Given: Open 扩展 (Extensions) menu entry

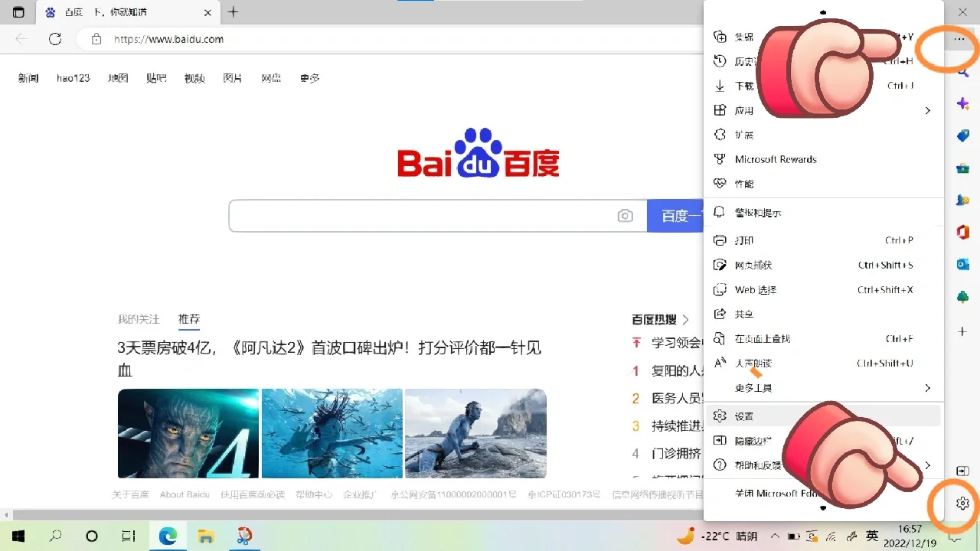Looking at the screenshot, I should pyautogui.click(x=823, y=135).
